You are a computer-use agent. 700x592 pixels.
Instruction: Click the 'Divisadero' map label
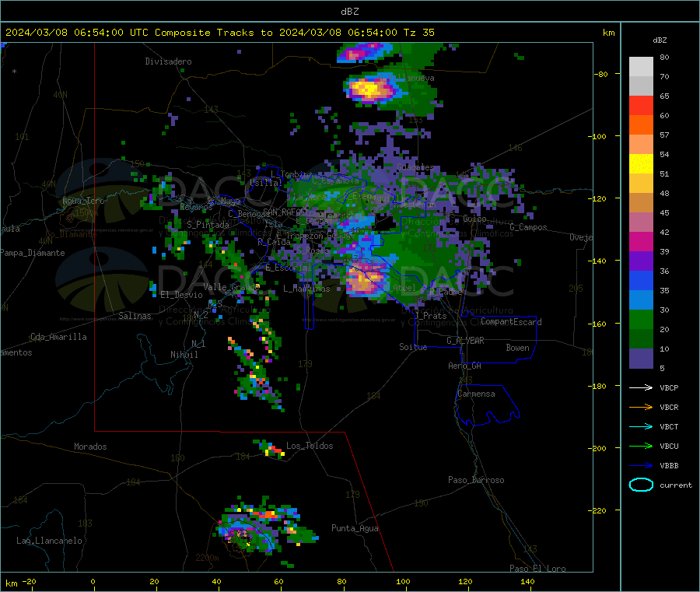click(168, 61)
